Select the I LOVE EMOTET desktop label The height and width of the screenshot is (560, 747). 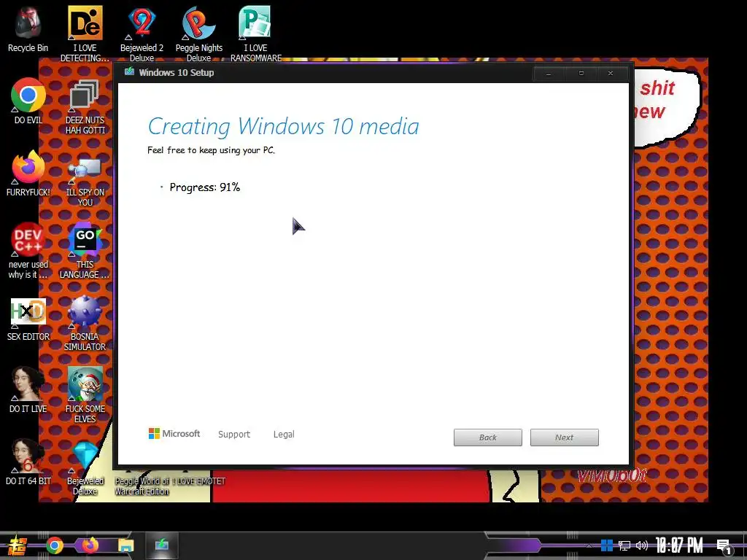[x=198, y=481]
